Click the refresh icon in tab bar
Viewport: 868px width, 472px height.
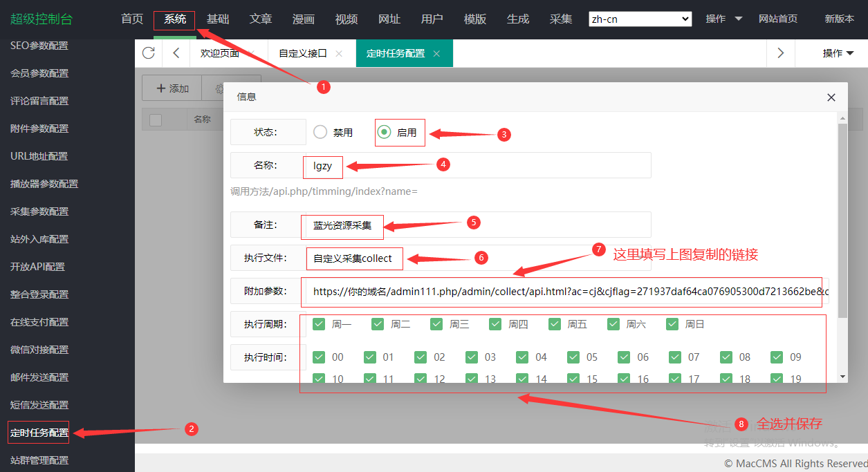tap(148, 53)
